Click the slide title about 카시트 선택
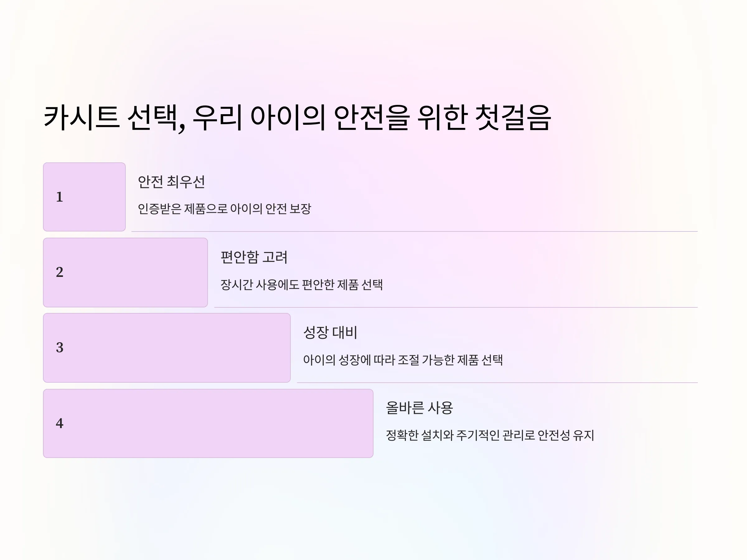 (298, 118)
